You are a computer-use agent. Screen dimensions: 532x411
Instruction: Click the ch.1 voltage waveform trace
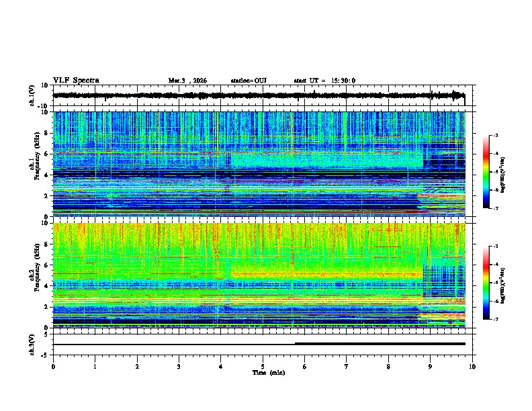pos(259,95)
